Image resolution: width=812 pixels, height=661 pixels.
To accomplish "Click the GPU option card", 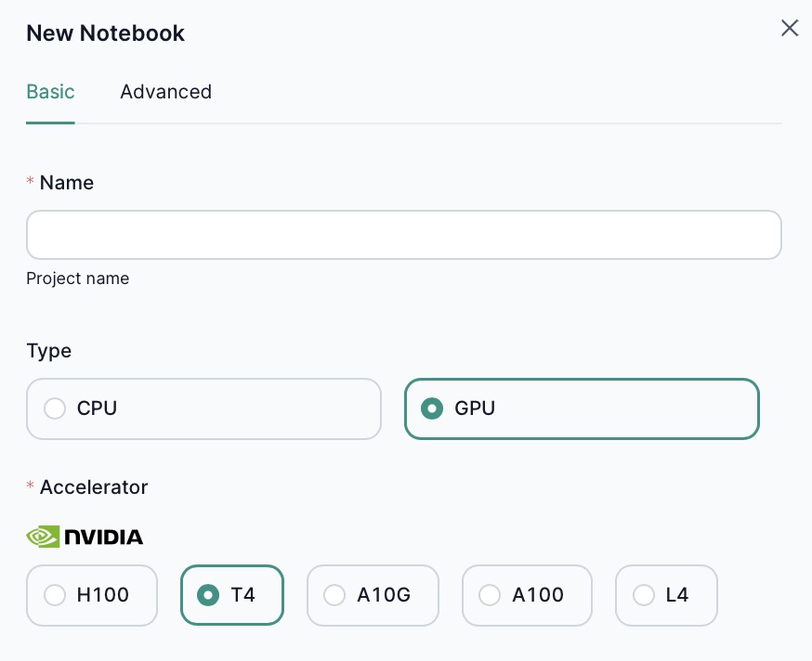I will pyautogui.click(x=582, y=408).
